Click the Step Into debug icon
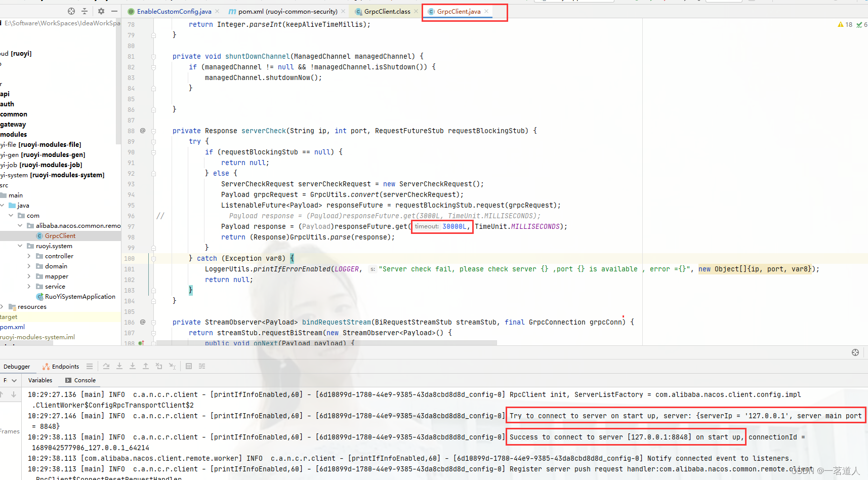The width and height of the screenshot is (868, 480). (119, 366)
